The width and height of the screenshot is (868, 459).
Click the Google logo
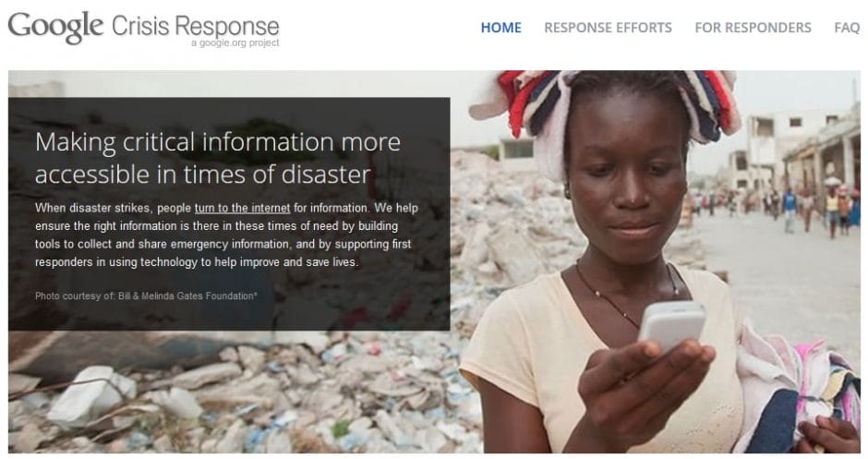pyautogui.click(x=56, y=27)
